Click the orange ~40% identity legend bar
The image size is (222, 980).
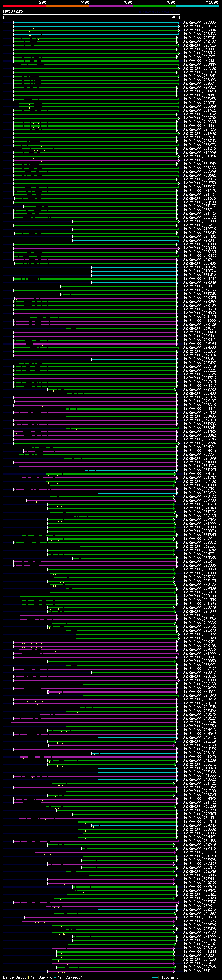pyautogui.click(x=68, y=6)
